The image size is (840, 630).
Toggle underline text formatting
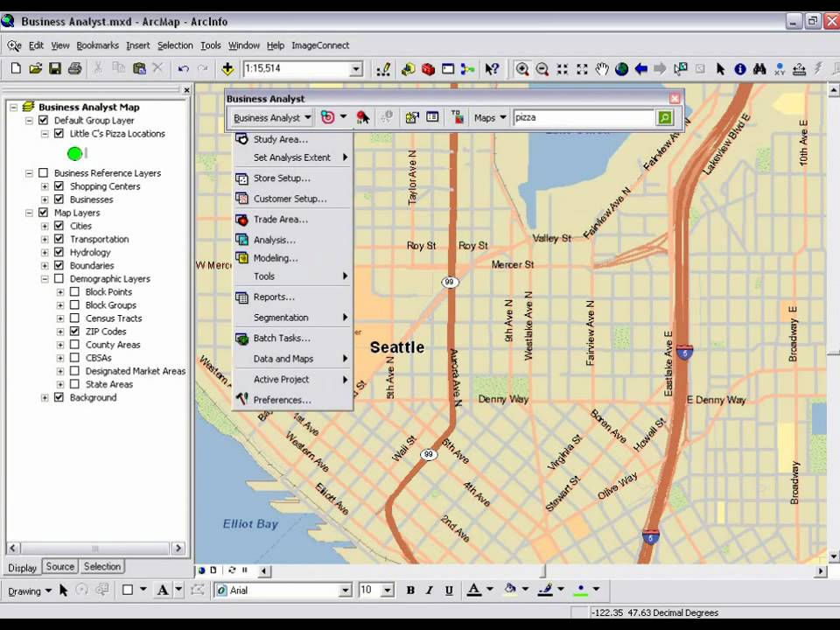tap(449, 591)
